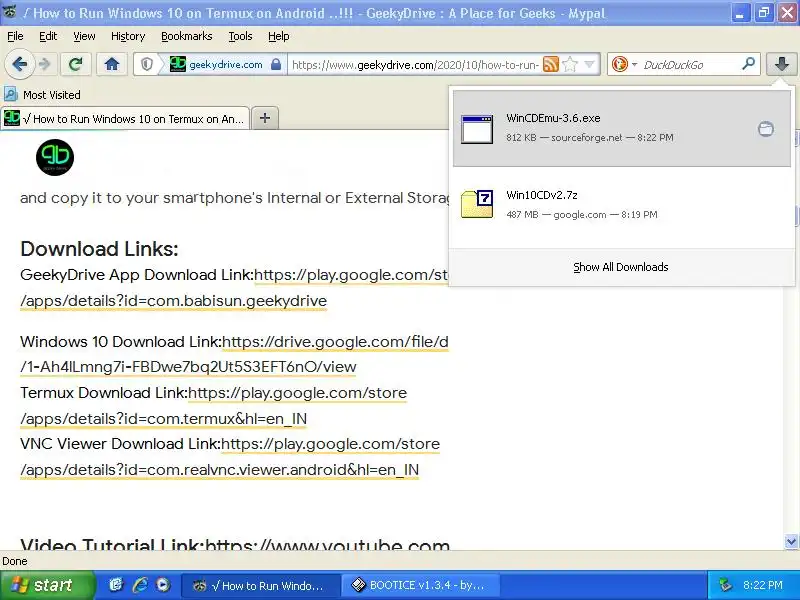The width and height of the screenshot is (800, 600).
Task: Open Win10CDv2.7z download entry
Action: (621, 204)
